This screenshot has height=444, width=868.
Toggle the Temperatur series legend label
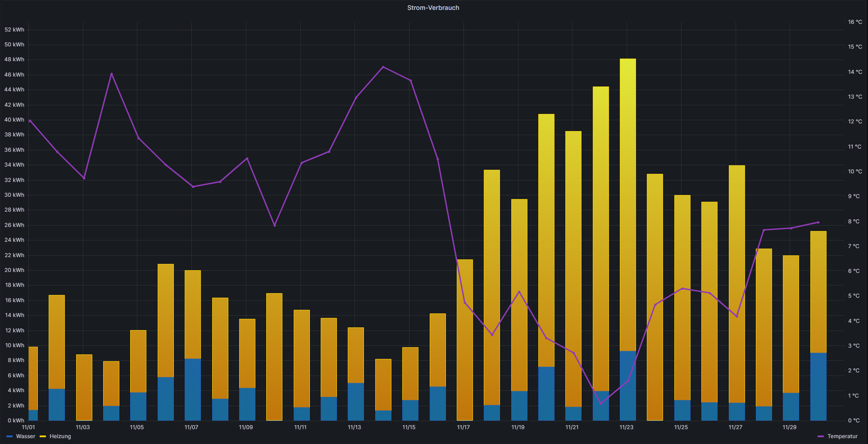842,436
